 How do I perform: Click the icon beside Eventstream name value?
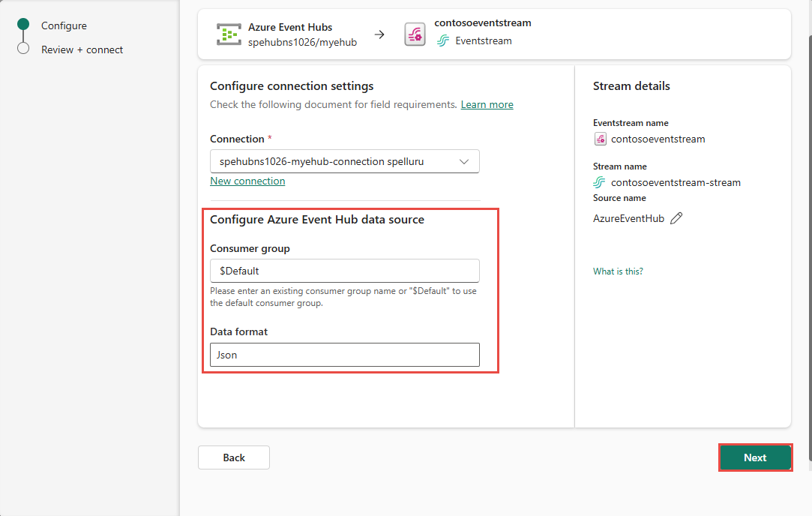coord(601,139)
